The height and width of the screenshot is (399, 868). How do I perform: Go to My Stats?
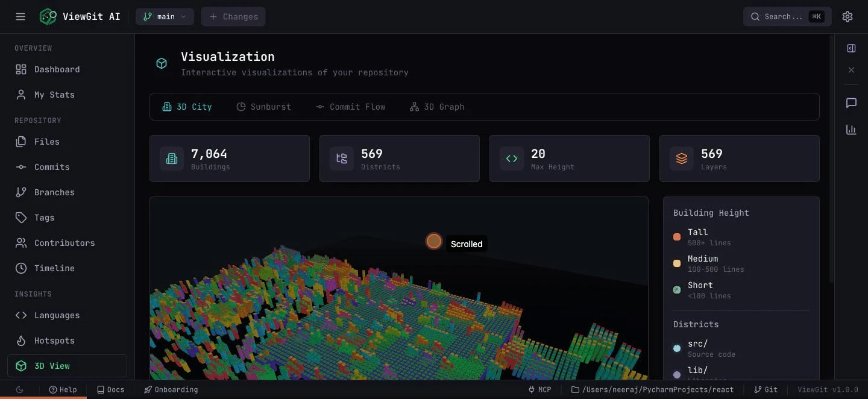(x=67, y=95)
